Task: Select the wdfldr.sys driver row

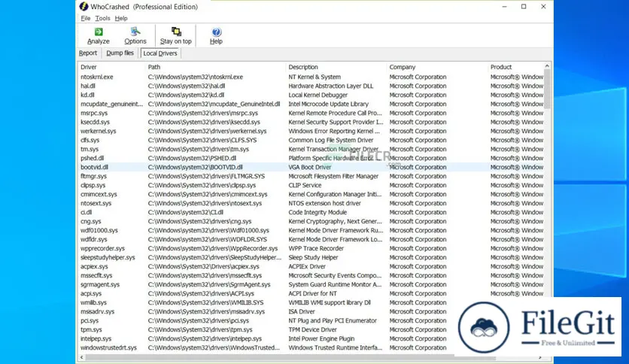Action: (311, 239)
